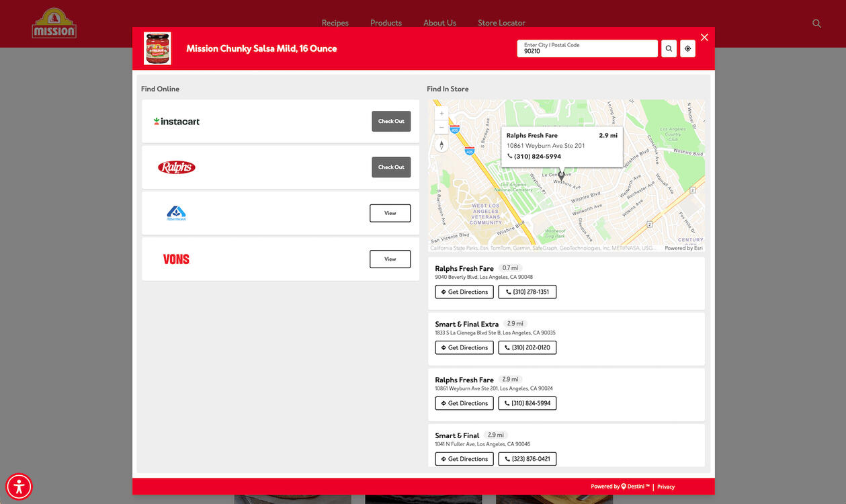The height and width of the screenshot is (504, 846).
Task: View product at Albertsons
Action: pyautogui.click(x=390, y=213)
